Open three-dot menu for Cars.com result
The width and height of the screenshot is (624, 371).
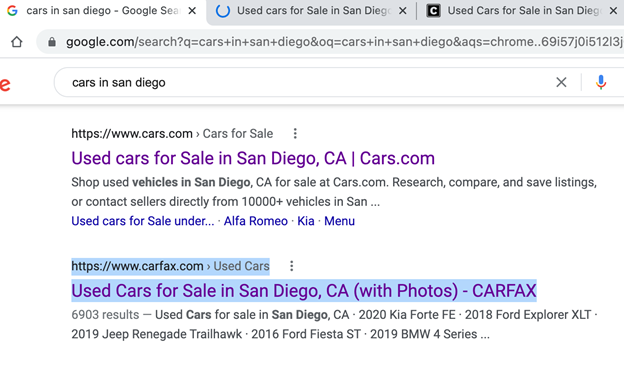pyautogui.click(x=295, y=133)
